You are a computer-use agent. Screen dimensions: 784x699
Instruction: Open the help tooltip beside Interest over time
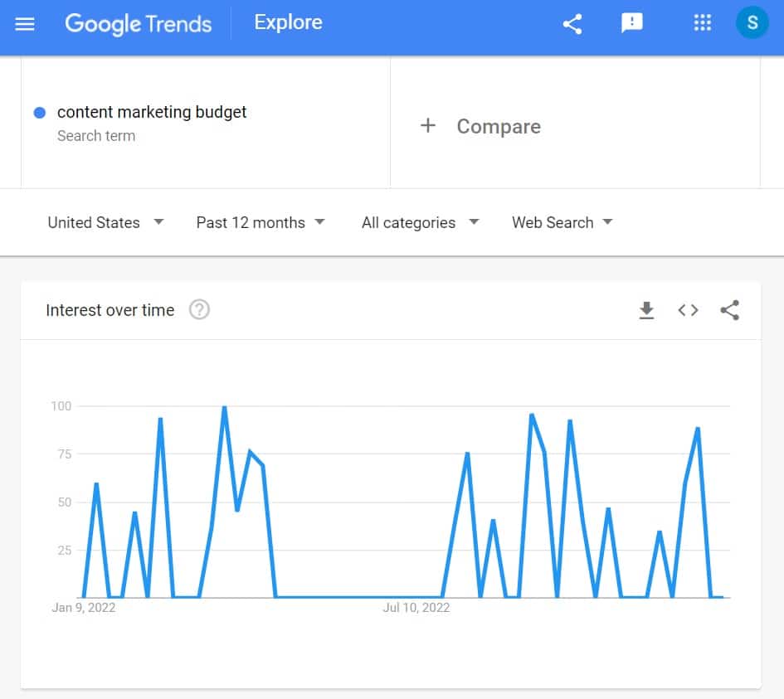tap(199, 310)
